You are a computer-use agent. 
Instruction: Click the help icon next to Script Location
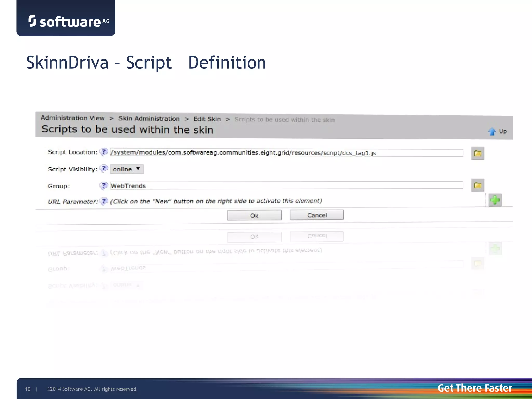tap(104, 152)
